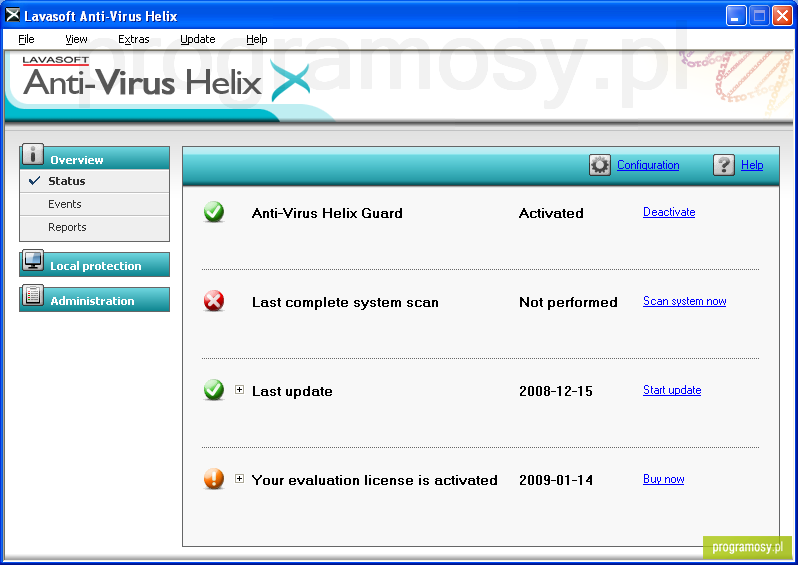Open the Administration section

95,300
